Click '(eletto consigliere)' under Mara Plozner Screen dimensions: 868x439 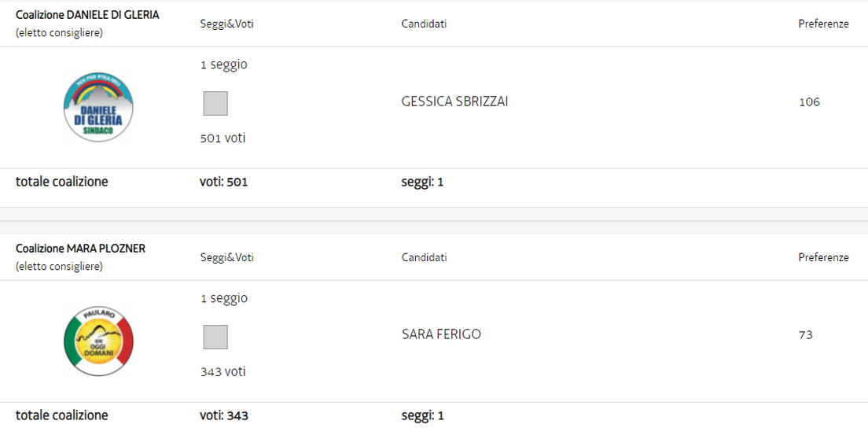(59, 267)
